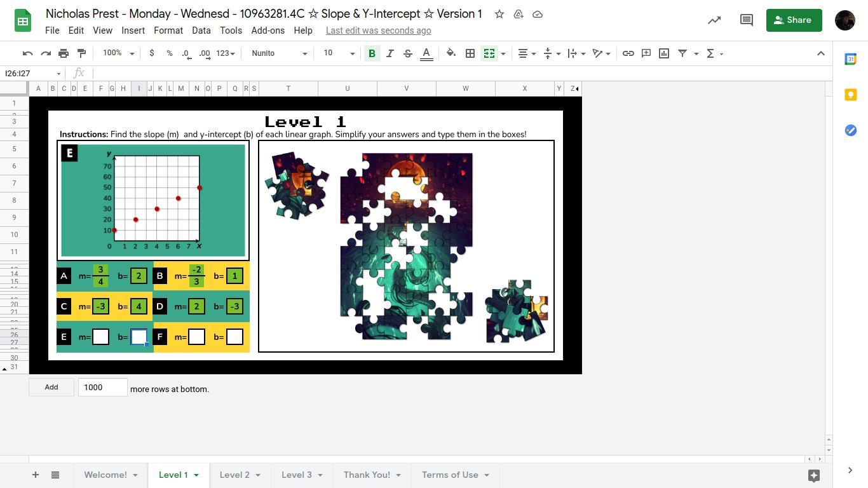This screenshot has width=868, height=488.
Task: Toggle bold formatting off
Action: (372, 53)
